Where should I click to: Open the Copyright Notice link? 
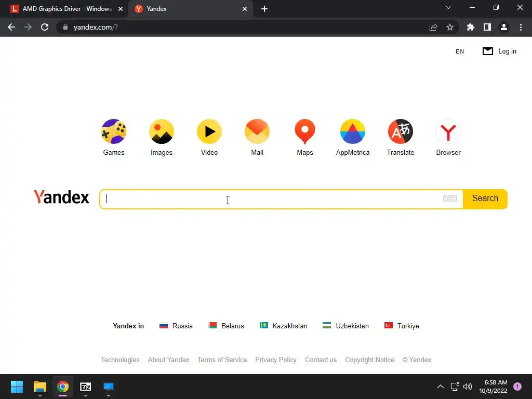[369, 360]
